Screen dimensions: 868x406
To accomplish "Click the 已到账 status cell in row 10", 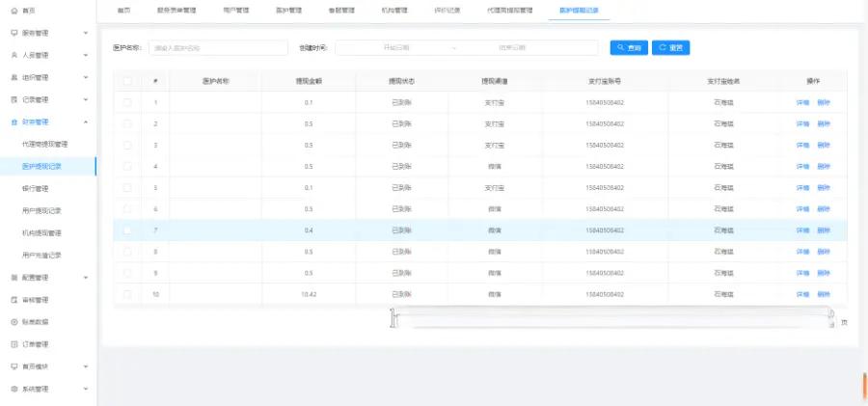I will (x=402, y=294).
